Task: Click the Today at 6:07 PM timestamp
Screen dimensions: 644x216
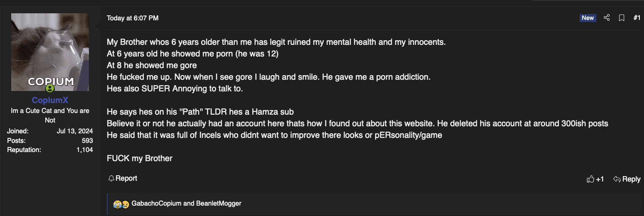Action: click(x=133, y=18)
